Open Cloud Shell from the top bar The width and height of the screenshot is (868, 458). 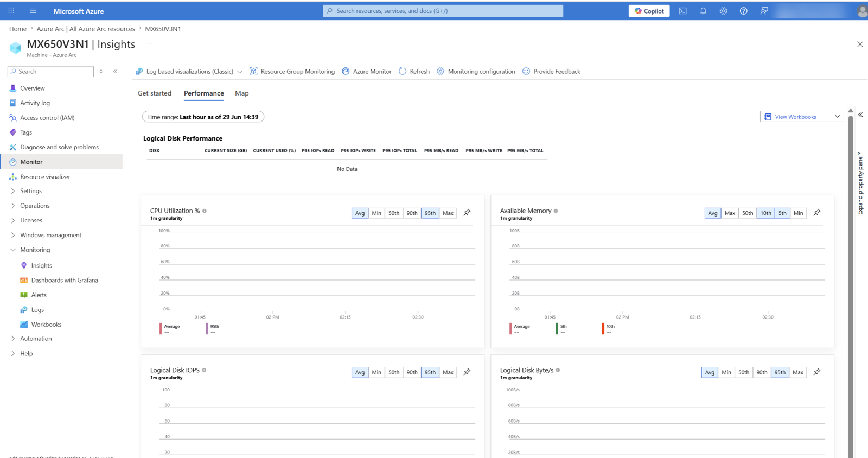(x=682, y=11)
